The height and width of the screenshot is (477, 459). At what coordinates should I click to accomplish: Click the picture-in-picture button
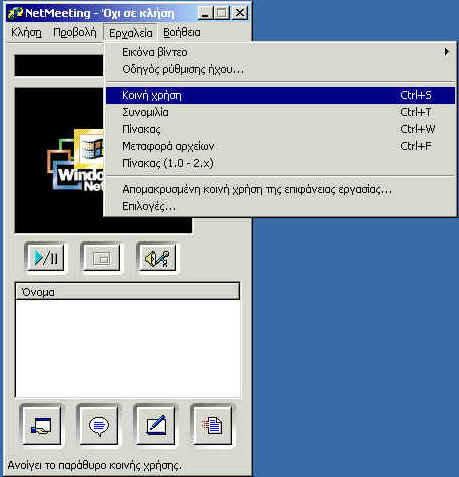point(101,257)
